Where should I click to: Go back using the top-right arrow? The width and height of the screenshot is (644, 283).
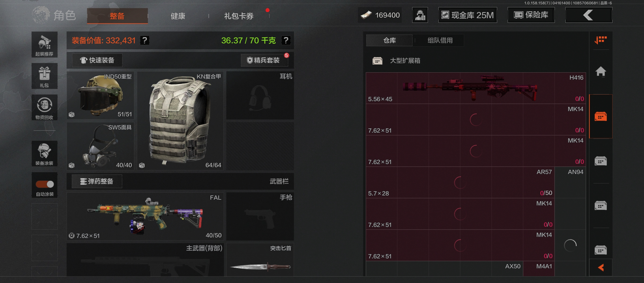coord(589,15)
